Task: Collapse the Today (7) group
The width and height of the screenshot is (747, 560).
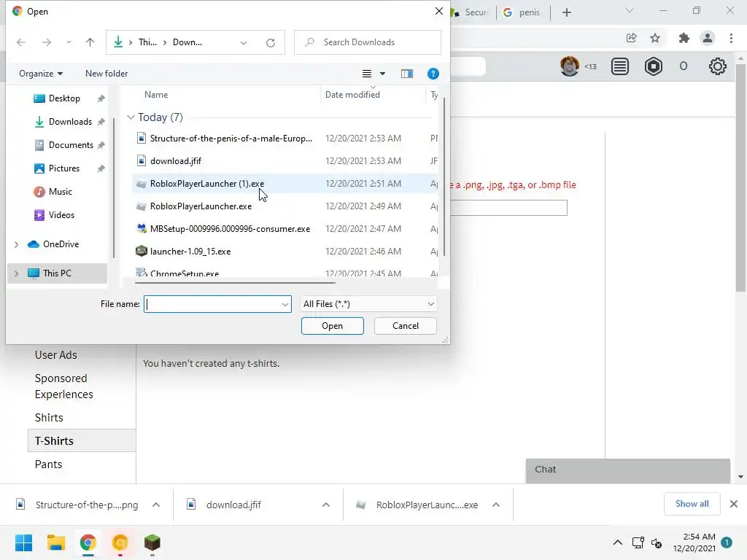Action: 131,117
